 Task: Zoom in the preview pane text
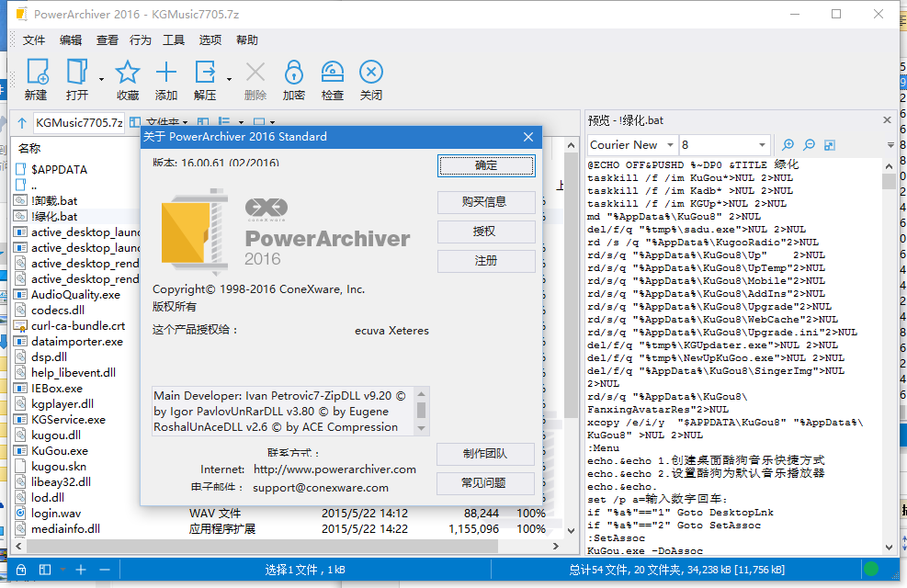pyautogui.click(x=788, y=145)
